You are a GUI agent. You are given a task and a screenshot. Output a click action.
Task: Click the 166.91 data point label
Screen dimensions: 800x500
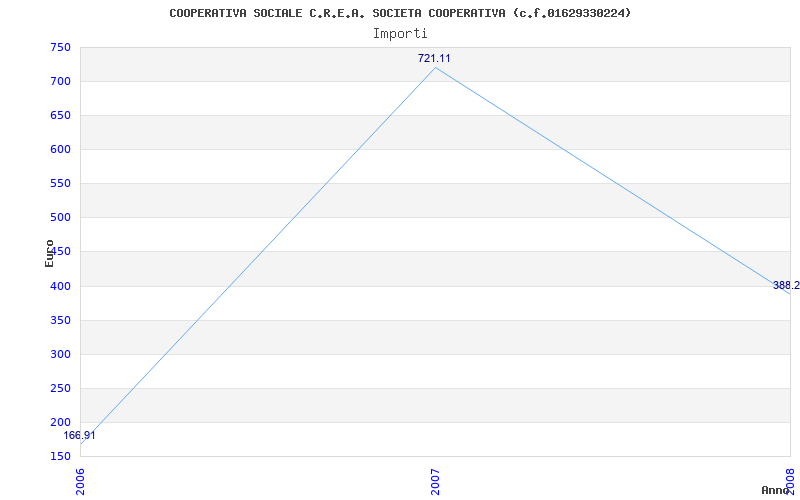[79, 436]
